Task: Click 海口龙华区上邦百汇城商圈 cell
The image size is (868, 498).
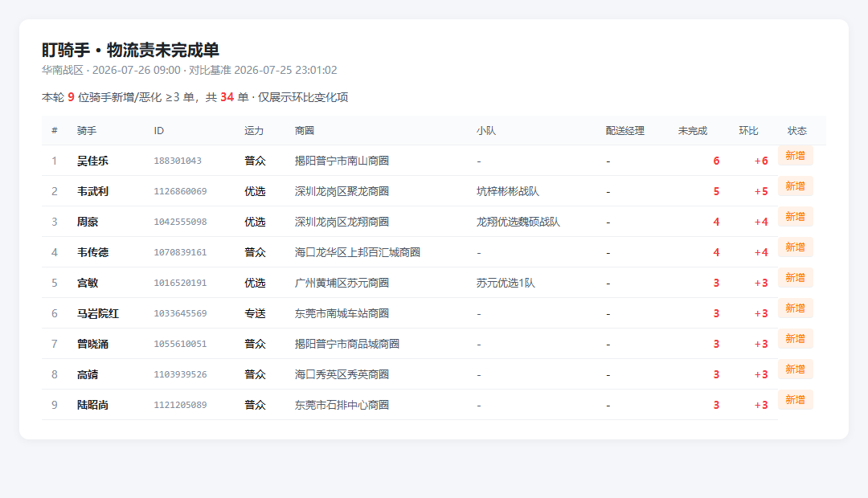Action: click(x=358, y=252)
